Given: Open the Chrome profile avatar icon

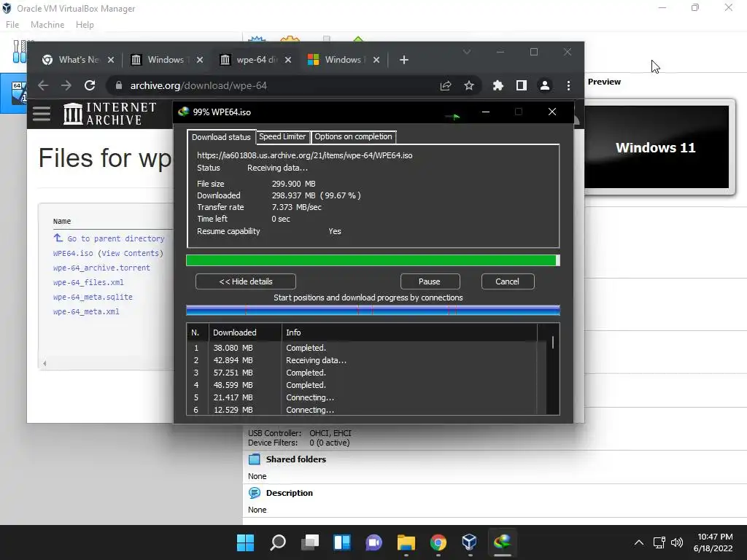Looking at the screenshot, I should [x=544, y=85].
